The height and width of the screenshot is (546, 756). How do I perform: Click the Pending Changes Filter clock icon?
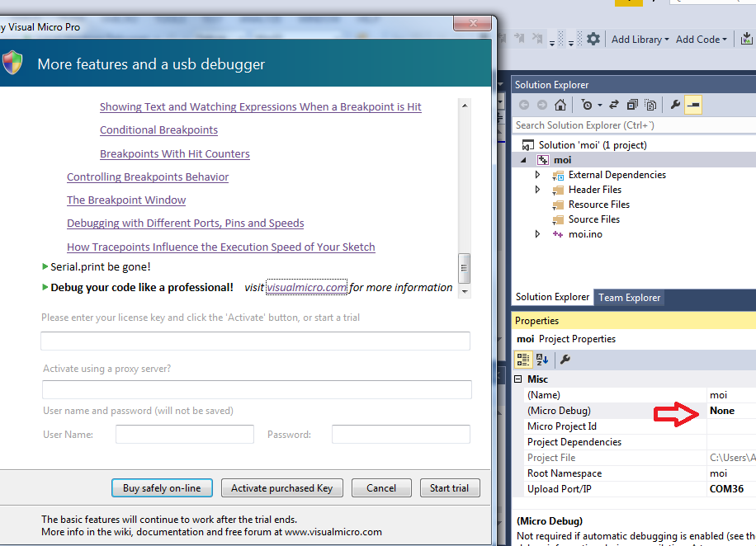(x=587, y=105)
